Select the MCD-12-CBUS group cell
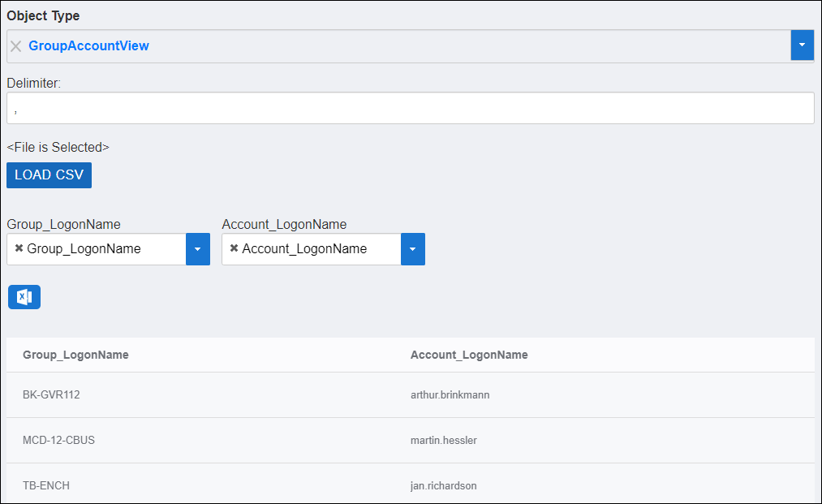Screen dimensions: 822x504 59,441
